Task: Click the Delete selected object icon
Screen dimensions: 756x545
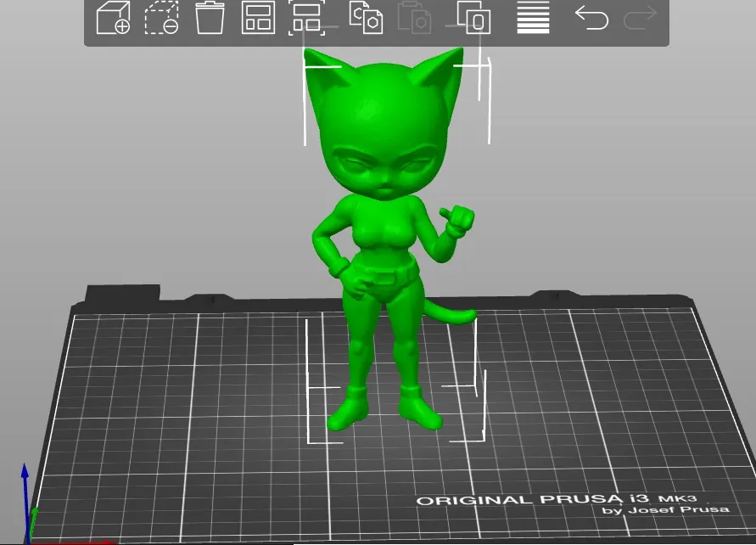Action: [161, 18]
